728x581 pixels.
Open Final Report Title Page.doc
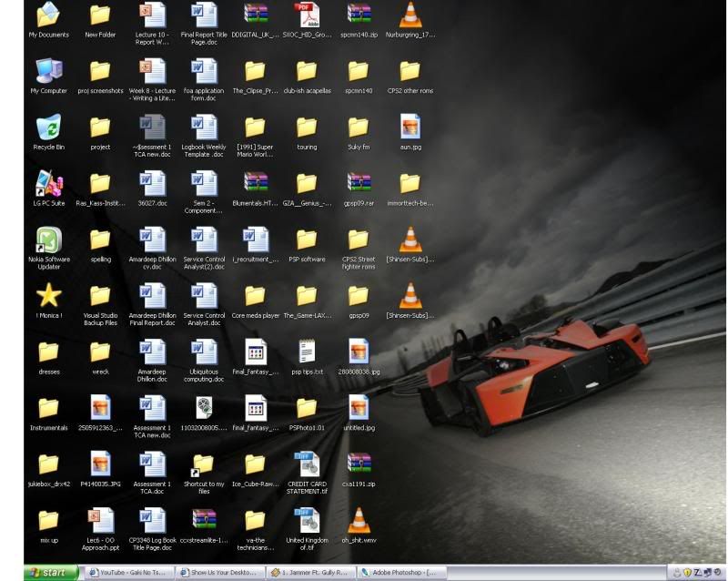(x=204, y=15)
